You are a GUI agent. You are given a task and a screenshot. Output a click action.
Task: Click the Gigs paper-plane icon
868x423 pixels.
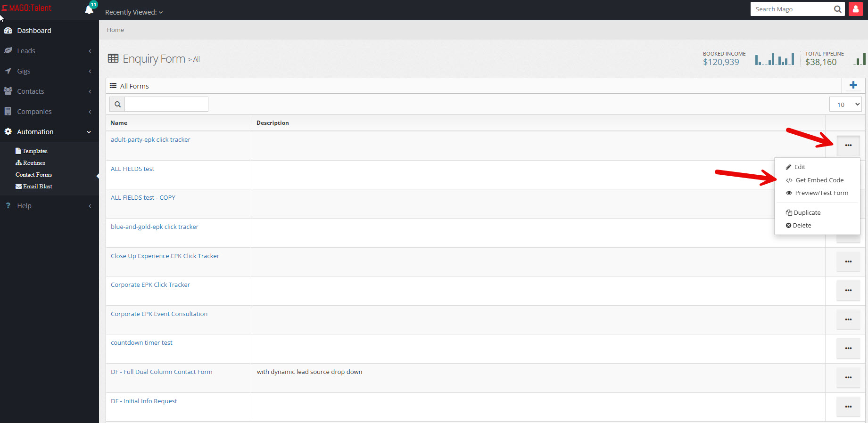point(8,71)
